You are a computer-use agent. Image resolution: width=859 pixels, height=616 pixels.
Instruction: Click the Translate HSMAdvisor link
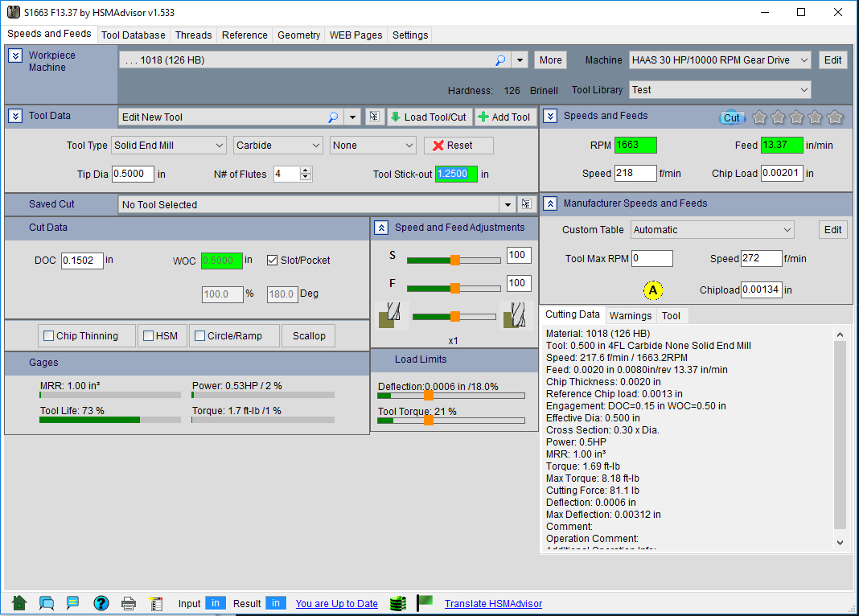click(493, 604)
